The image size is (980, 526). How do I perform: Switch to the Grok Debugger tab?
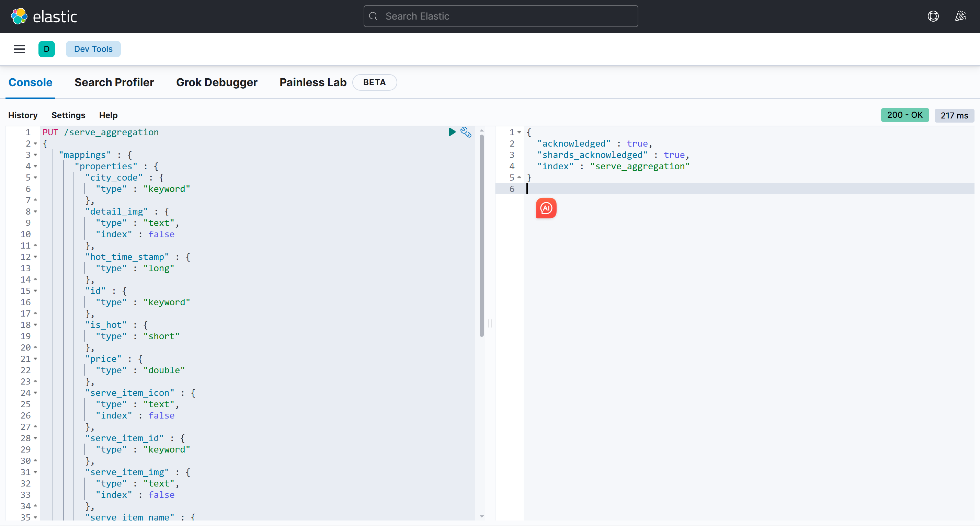(217, 82)
